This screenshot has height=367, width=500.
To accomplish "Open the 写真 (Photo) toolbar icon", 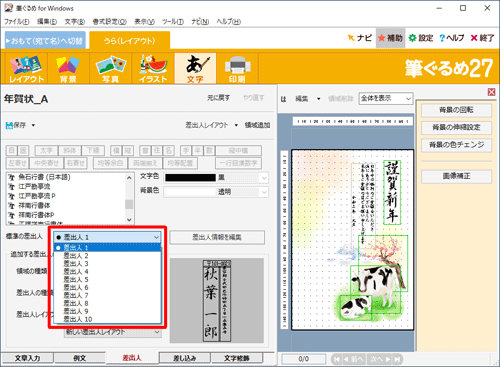I will click(x=110, y=68).
